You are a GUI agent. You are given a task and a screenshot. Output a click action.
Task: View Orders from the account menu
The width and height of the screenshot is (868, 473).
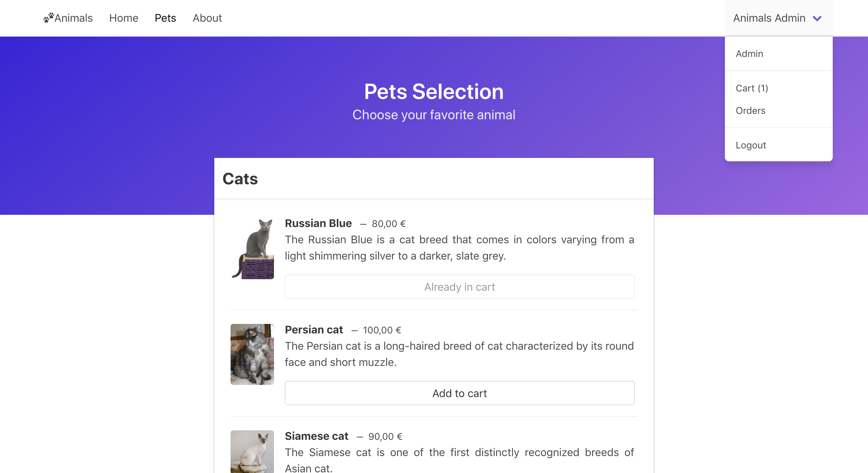(x=750, y=110)
